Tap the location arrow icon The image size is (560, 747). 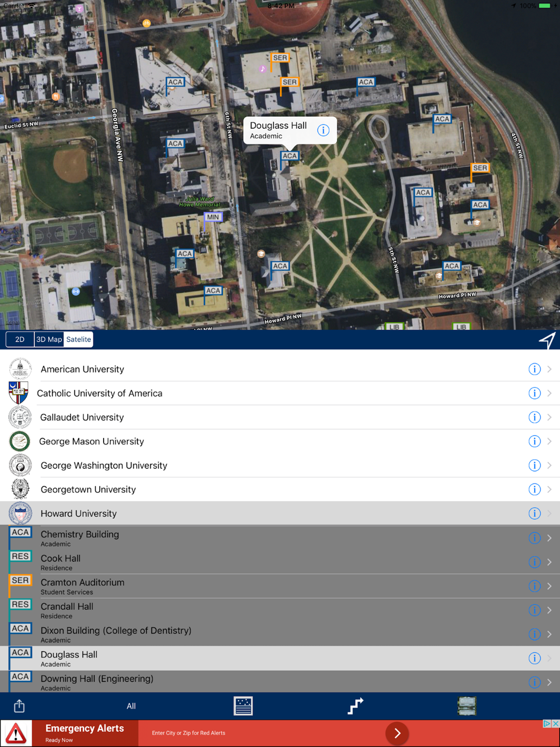pyautogui.click(x=547, y=340)
